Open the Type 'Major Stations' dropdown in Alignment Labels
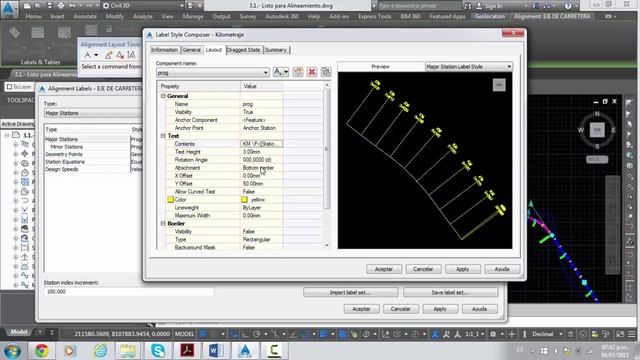 [93, 113]
